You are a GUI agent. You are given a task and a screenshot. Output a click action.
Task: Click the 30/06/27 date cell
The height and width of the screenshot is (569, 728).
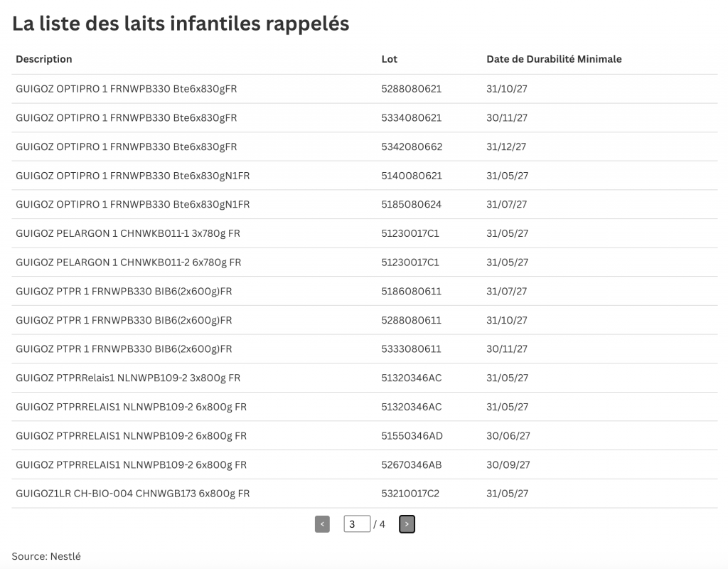(x=508, y=436)
